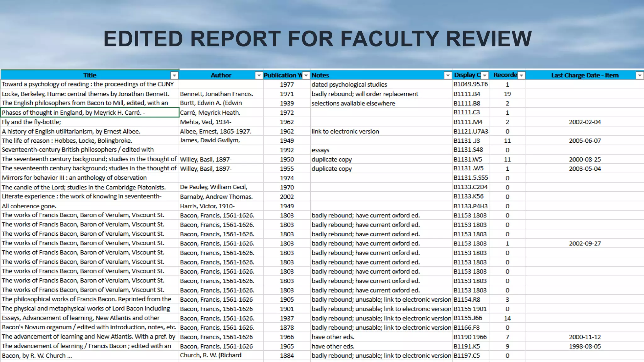Select charge date '2000-11-12'
Image resolution: width=644 pixels, height=362 pixels.
[x=585, y=337]
